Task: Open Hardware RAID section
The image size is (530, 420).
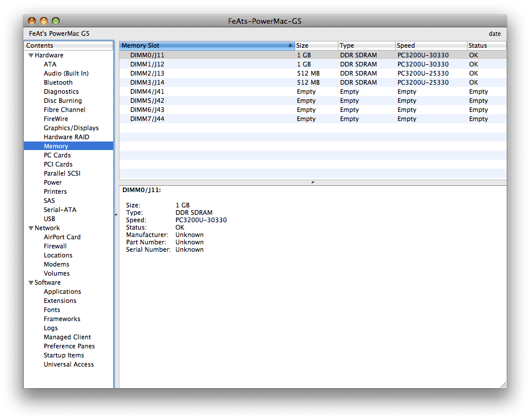Action: point(66,137)
